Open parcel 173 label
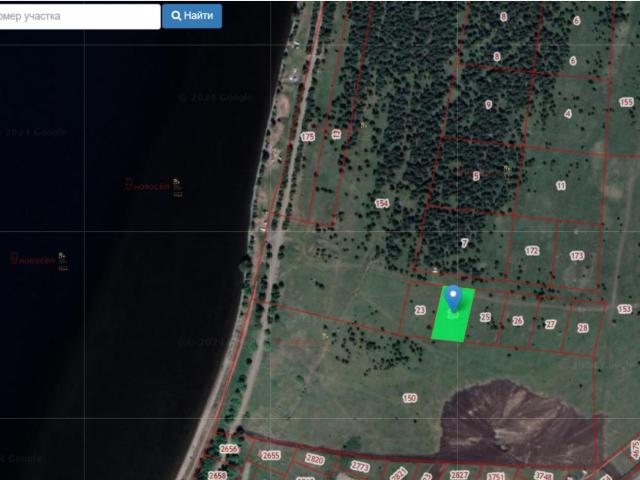Screen dimensions: 640x480 577,256
